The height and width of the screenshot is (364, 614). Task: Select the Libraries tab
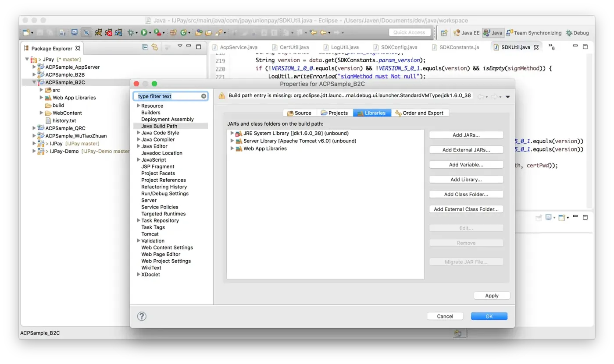click(x=372, y=113)
